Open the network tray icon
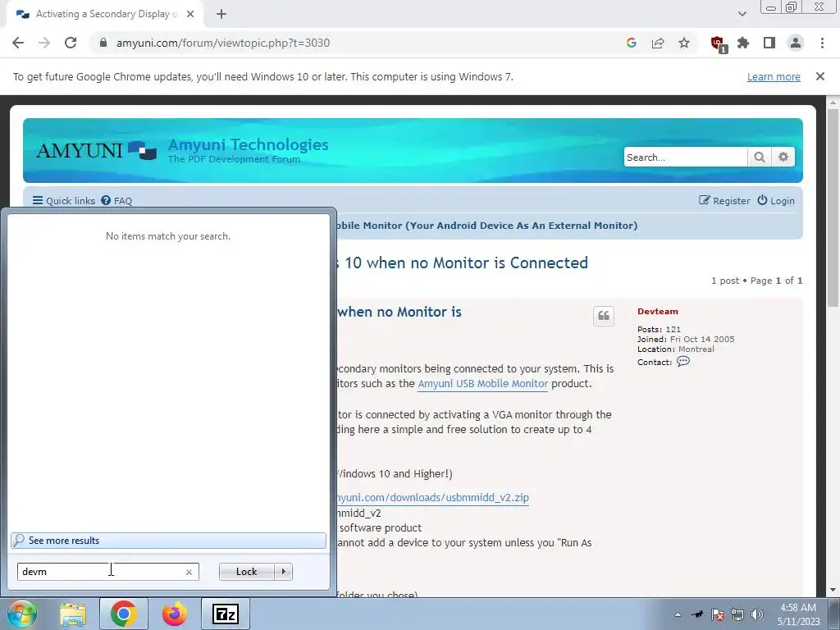The height and width of the screenshot is (630, 840). tap(737, 614)
